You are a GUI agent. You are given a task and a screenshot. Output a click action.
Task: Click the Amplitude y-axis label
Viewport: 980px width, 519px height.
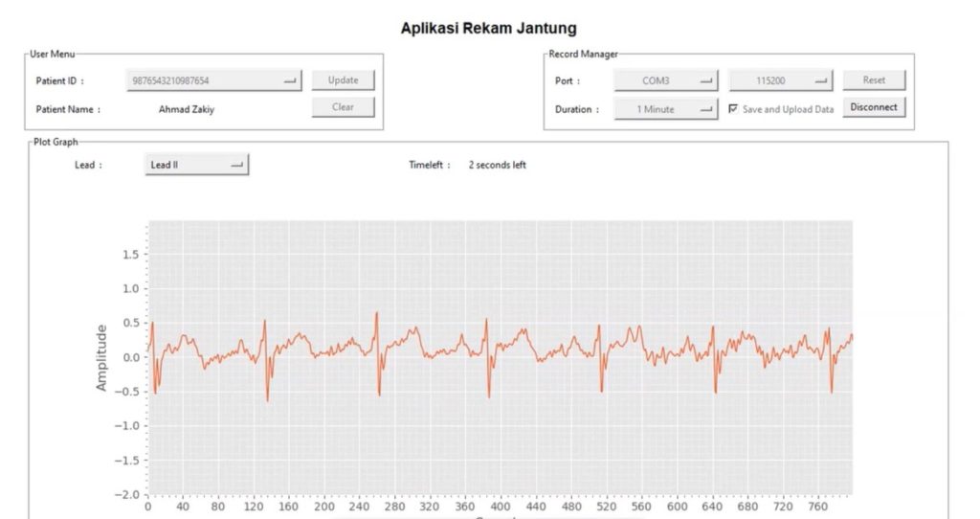(x=101, y=357)
